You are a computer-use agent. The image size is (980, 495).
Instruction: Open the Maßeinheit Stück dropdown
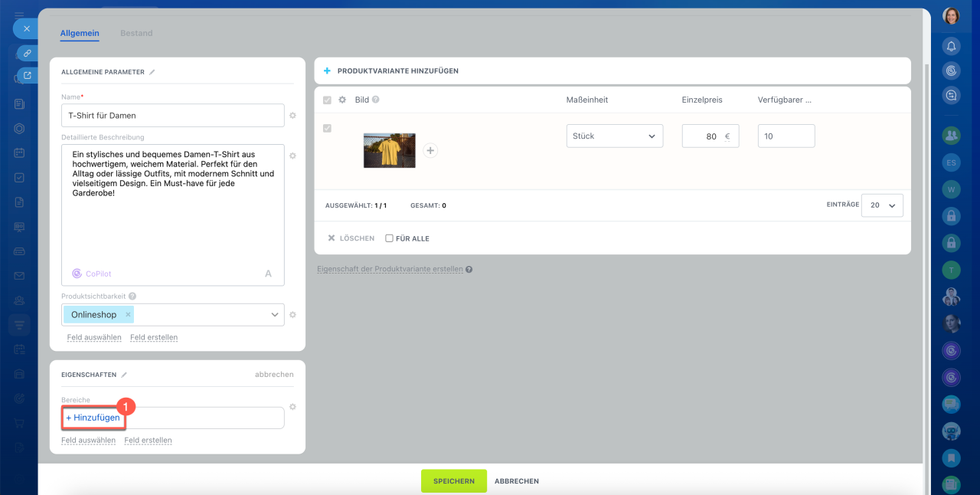point(614,136)
